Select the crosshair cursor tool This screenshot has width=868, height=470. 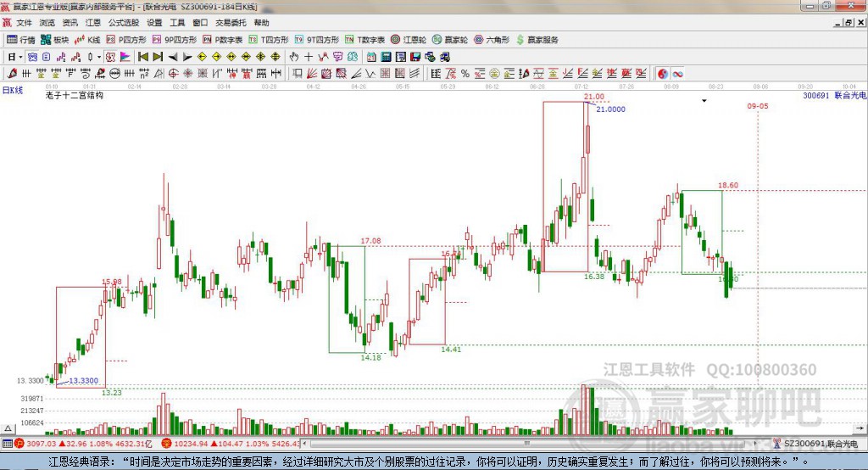click(x=309, y=57)
